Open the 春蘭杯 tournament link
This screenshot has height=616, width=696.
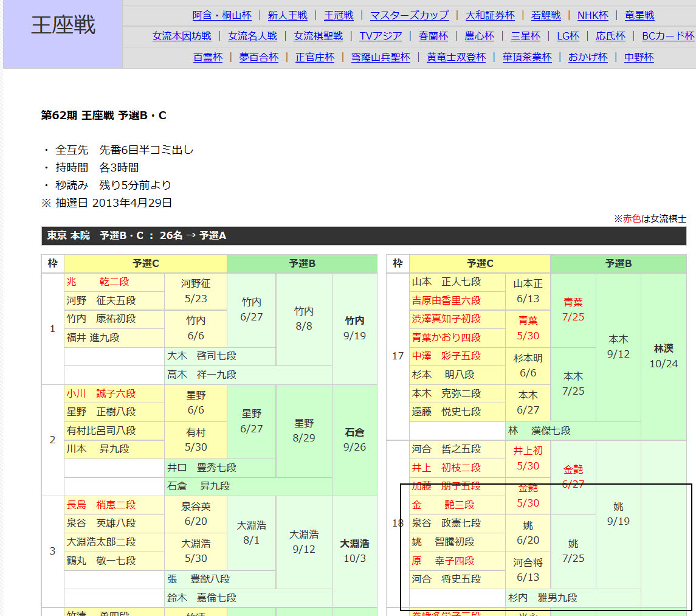436,36
